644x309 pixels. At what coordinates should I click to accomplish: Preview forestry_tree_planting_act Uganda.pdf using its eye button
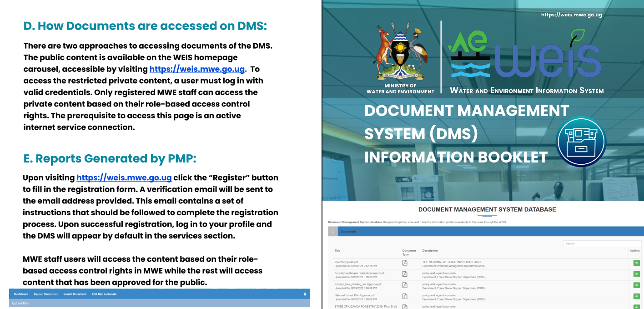point(636,285)
